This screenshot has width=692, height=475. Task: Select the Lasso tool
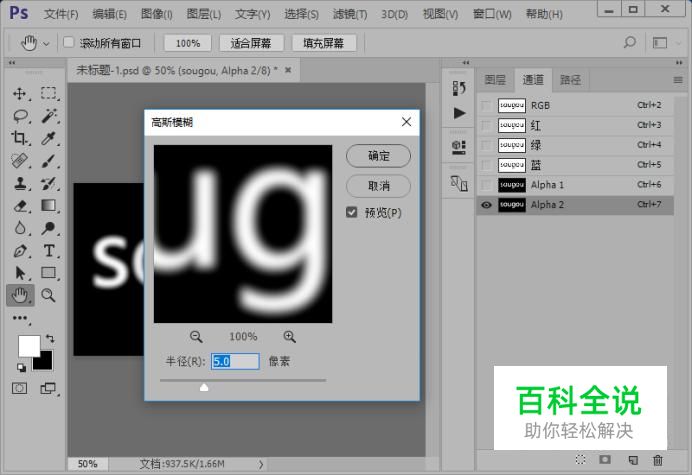[20, 117]
